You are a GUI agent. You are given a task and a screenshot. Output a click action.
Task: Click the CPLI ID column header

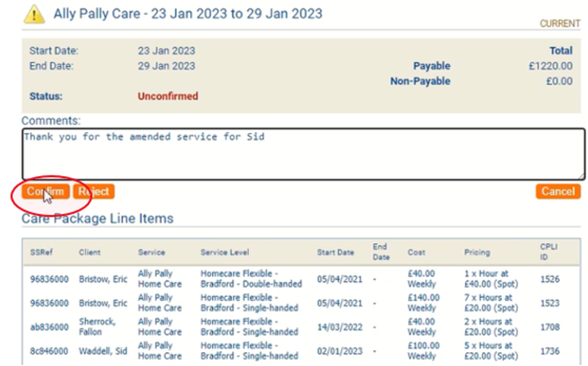tap(548, 252)
